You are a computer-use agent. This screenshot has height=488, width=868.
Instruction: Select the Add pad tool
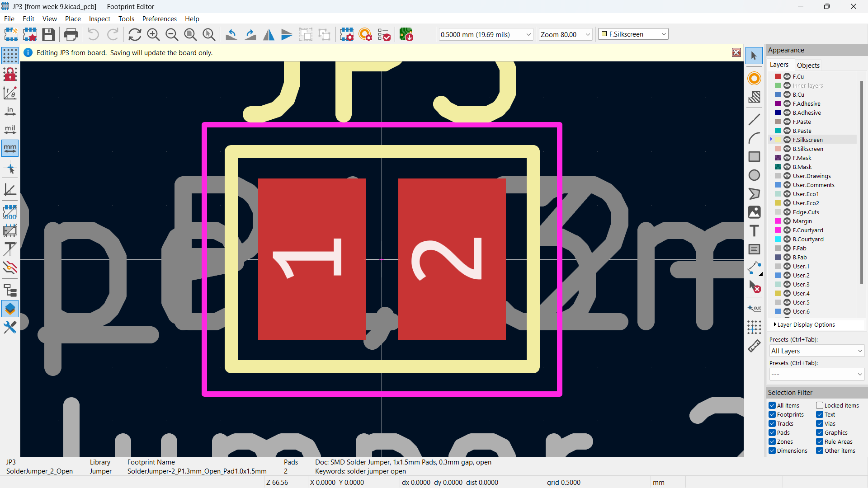click(x=754, y=78)
